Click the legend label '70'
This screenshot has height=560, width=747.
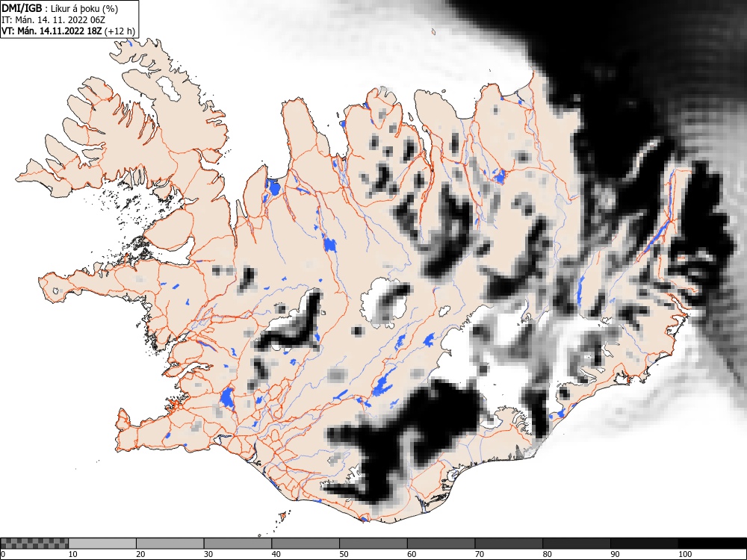[479, 554]
